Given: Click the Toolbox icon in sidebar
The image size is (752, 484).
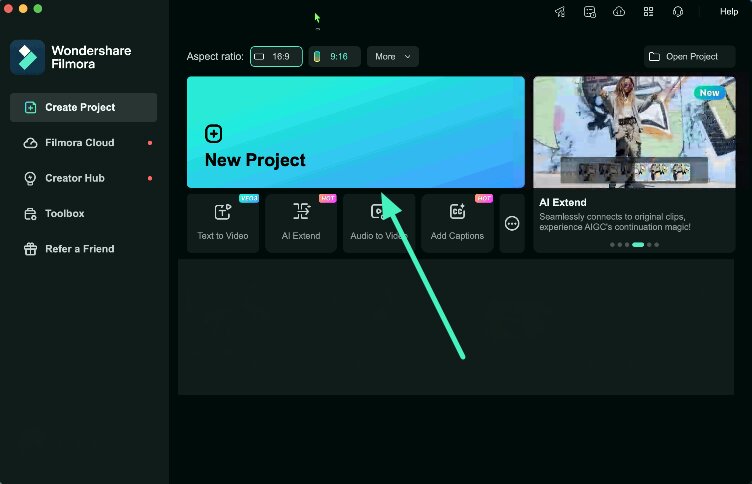Looking at the screenshot, I should point(30,214).
